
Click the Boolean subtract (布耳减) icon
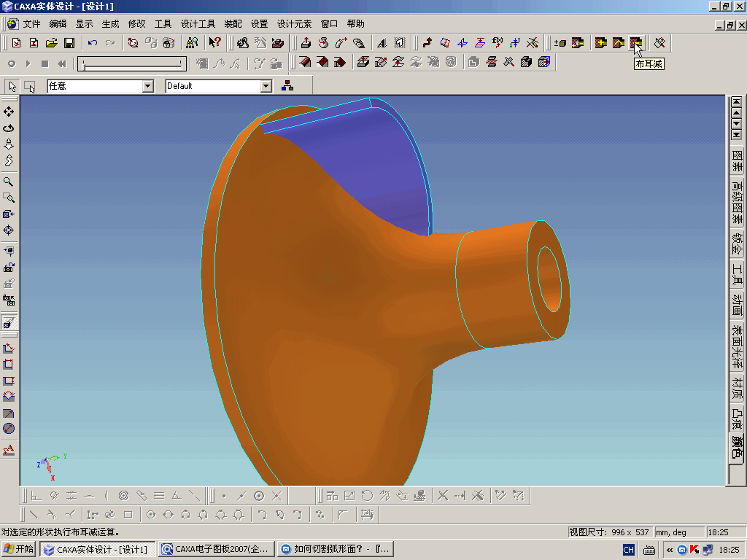point(636,43)
